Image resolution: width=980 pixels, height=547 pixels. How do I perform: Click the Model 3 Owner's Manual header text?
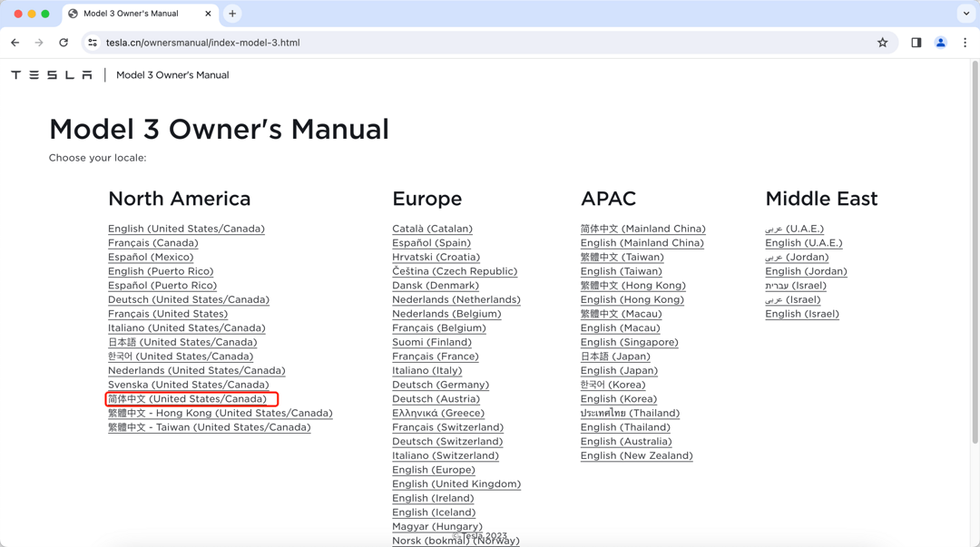pos(172,75)
